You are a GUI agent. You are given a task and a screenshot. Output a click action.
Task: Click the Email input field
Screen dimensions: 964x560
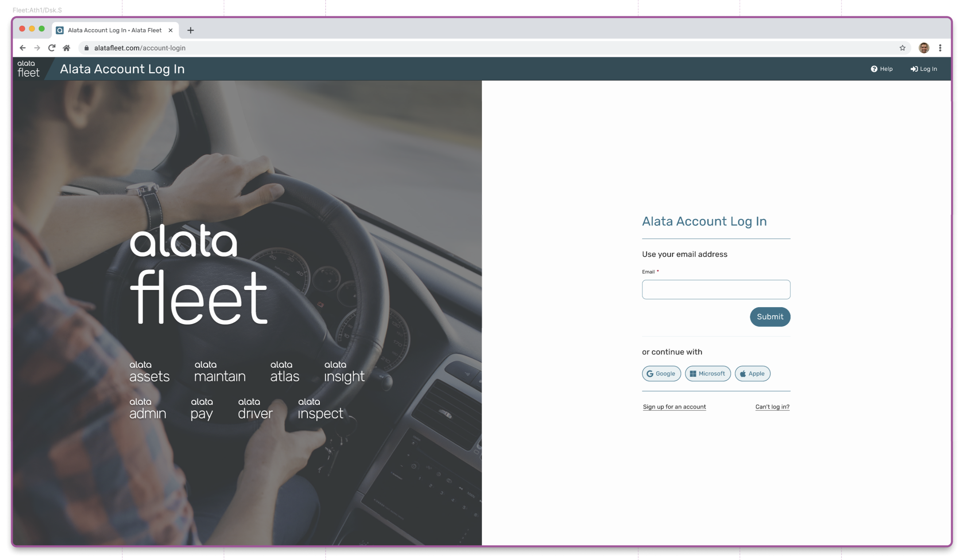pos(716,290)
